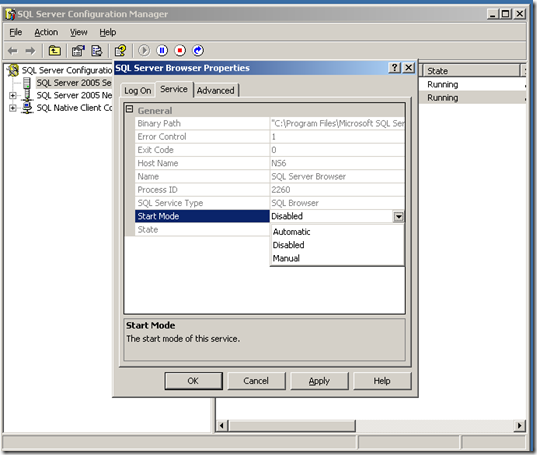
Task: Click the horizontal scrollbar left arrow
Action: point(222,426)
